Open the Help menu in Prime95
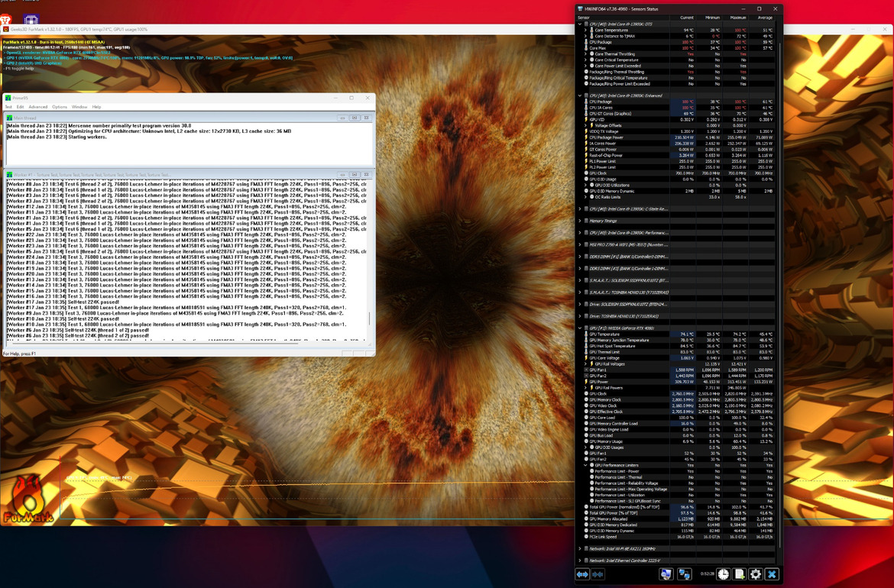Screen dimensions: 894x588 coord(97,107)
